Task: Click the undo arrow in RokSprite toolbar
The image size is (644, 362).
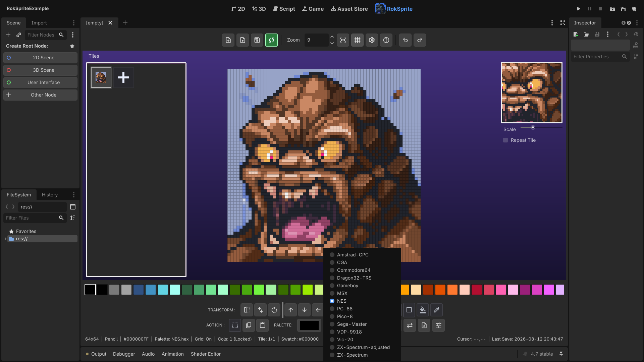Action: [x=405, y=40]
